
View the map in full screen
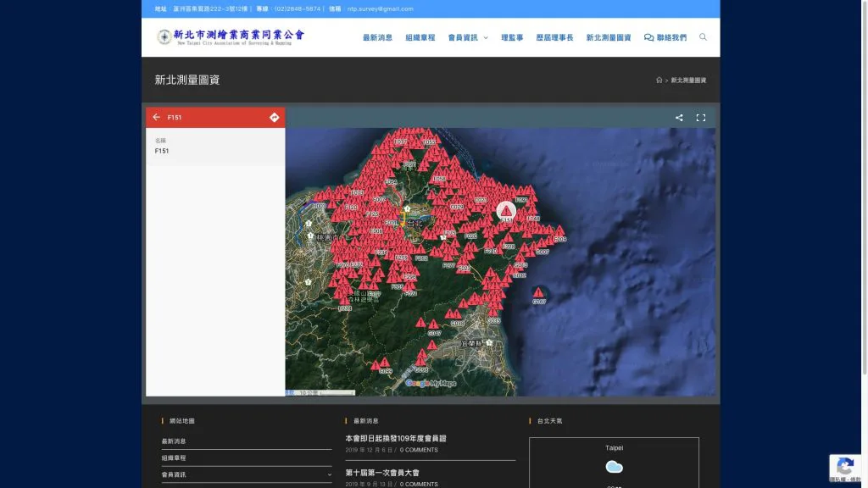coord(701,118)
